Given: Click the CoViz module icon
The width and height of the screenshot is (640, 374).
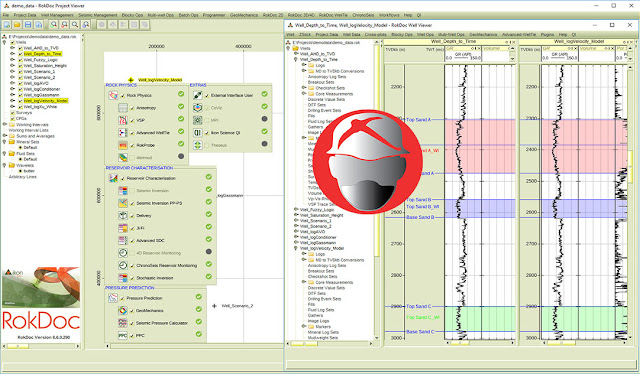Looking at the screenshot, I should 198,108.
